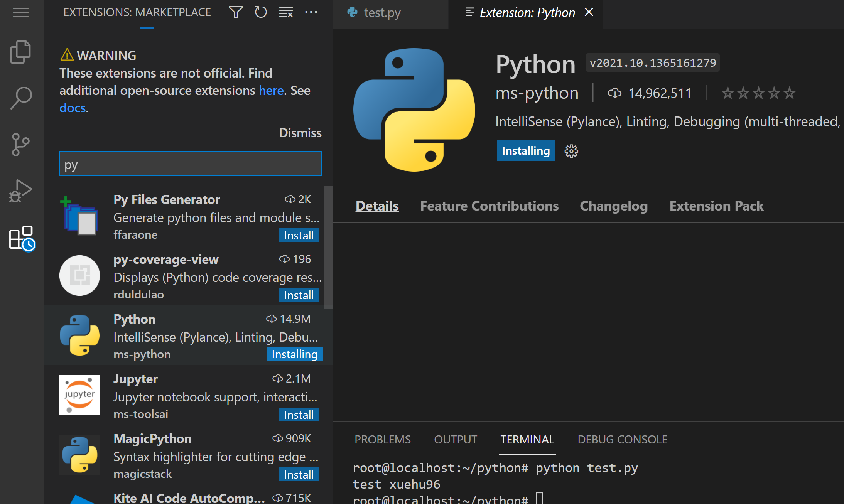
Task: Click the Extensions activity bar icon
Action: click(22, 238)
